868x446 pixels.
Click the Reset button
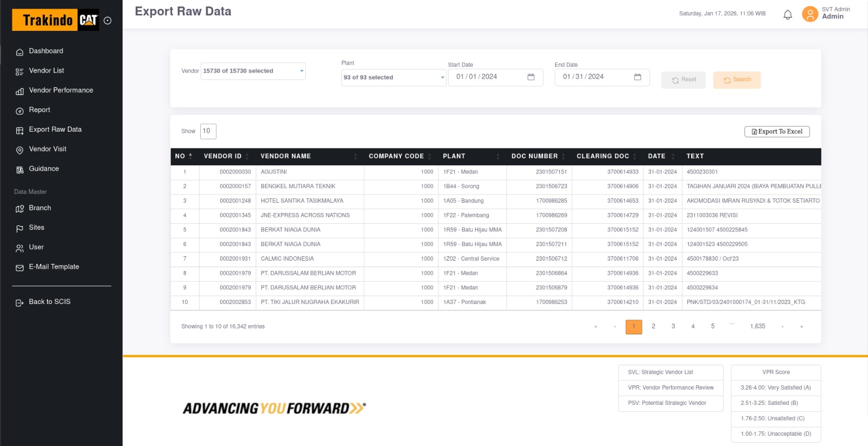click(684, 80)
